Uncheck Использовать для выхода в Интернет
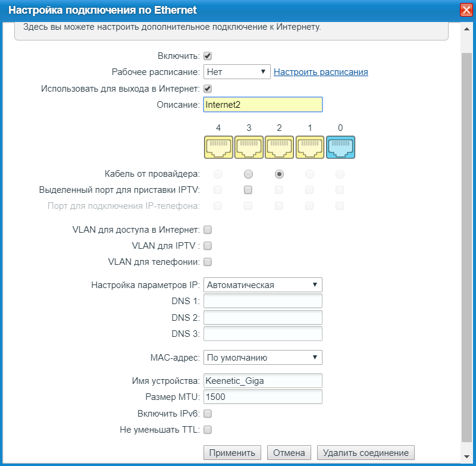 click(x=208, y=89)
